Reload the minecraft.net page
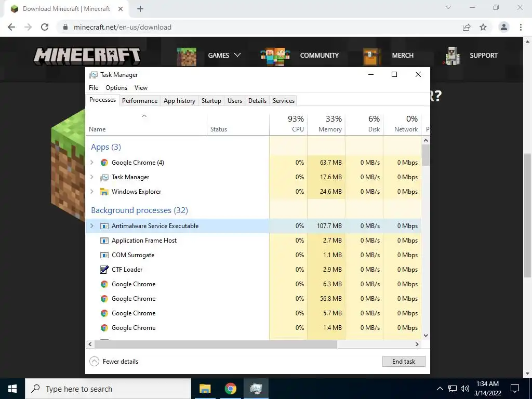Viewport: 532px width, 399px height. [45, 27]
